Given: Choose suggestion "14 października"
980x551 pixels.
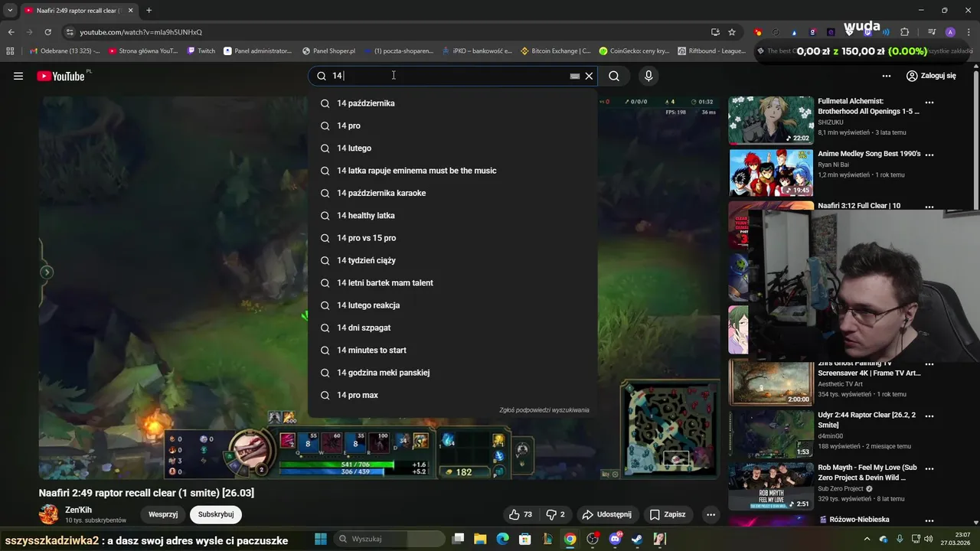Looking at the screenshot, I should [452, 103].
